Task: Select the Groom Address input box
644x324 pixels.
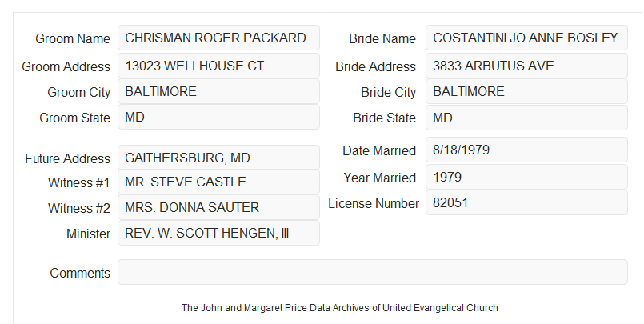Action: pos(218,66)
